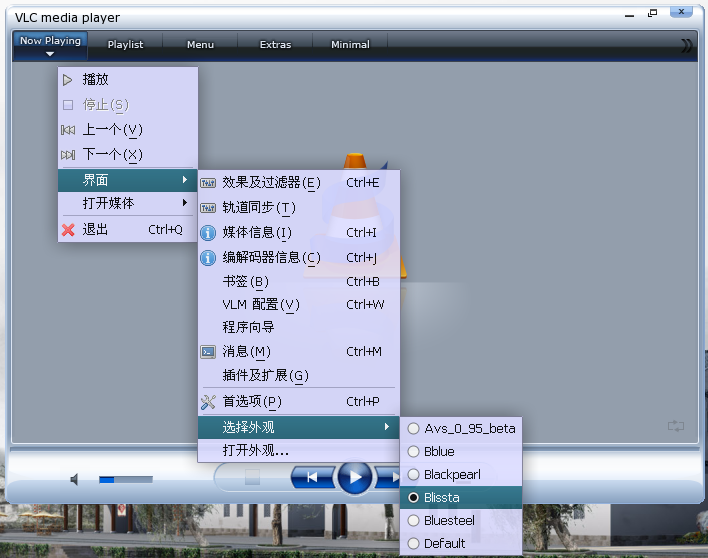
Task: Click the Ctrl+Q shortcut text on the 退出 row
Action: (165, 230)
